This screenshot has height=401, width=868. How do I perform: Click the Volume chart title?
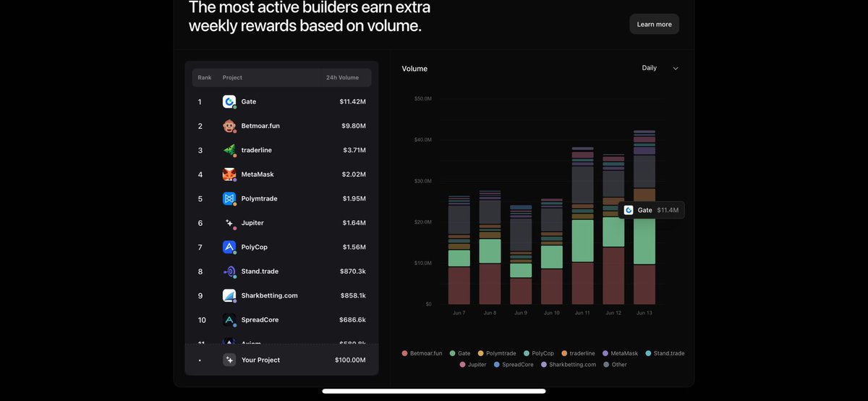(x=414, y=69)
